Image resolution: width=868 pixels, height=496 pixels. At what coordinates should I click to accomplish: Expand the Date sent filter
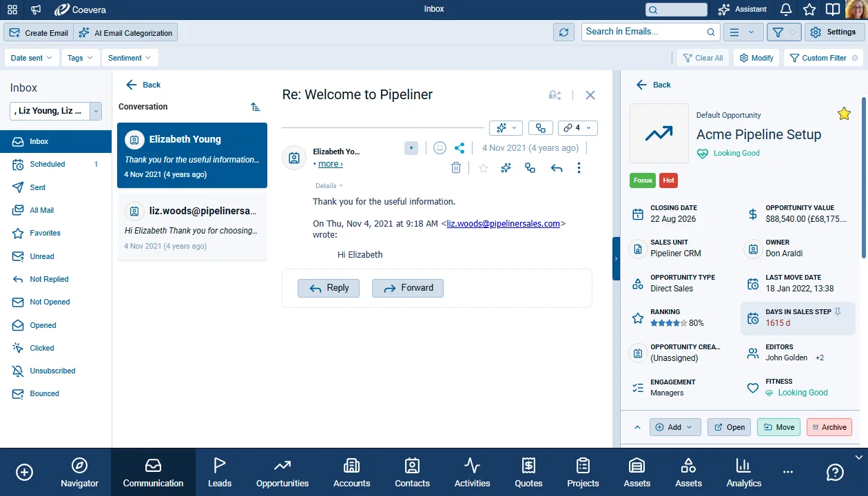(x=32, y=58)
